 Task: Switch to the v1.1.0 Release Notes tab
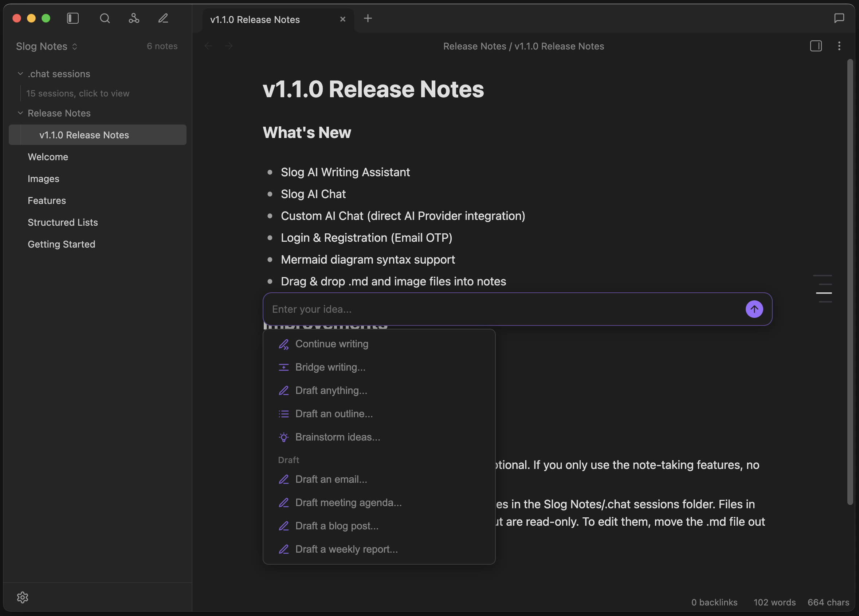click(255, 19)
